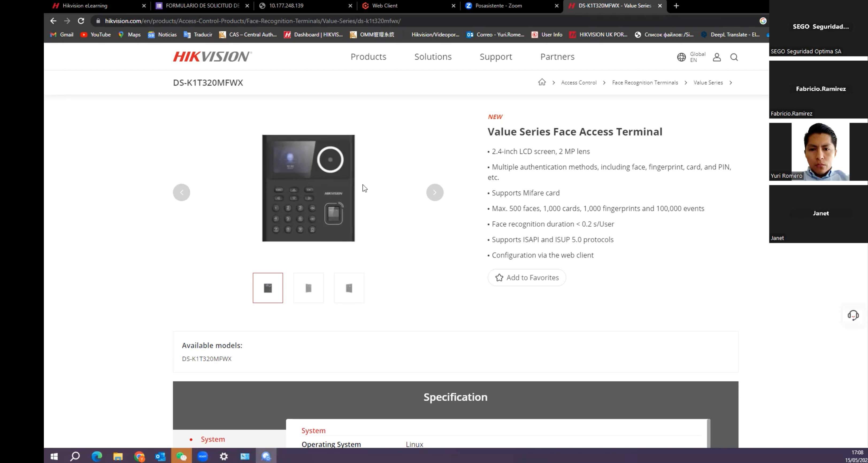Image resolution: width=868 pixels, height=463 pixels.
Task: Open the customer support headset widget
Action: coord(853,315)
